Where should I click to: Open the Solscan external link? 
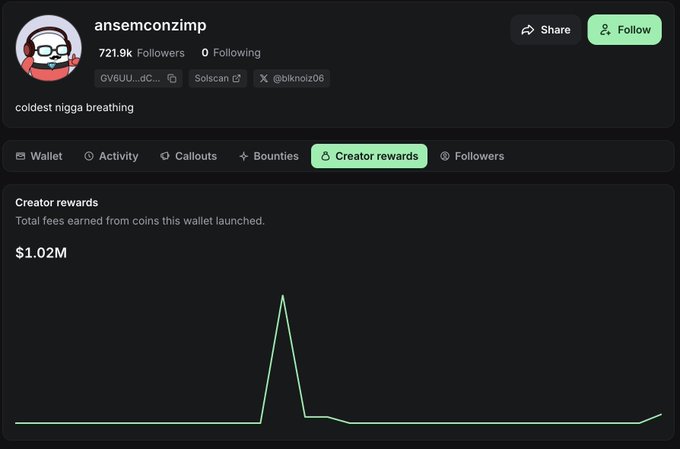coord(218,79)
